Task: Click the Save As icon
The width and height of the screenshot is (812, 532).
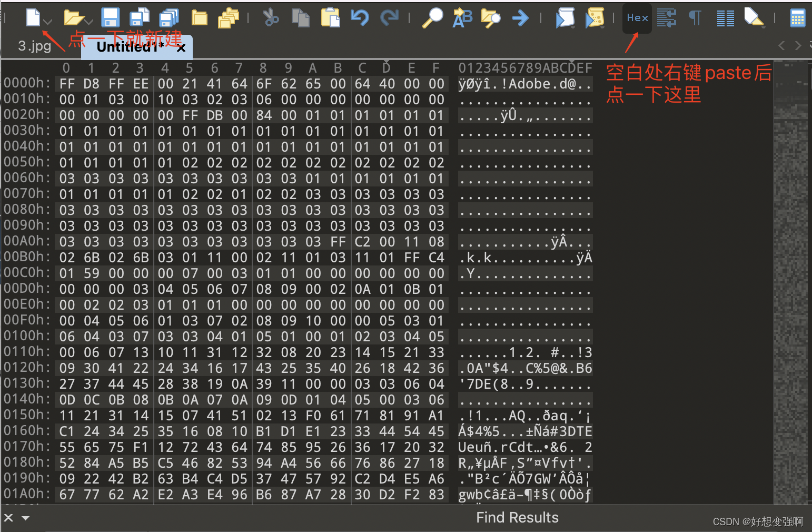Action: pos(140,17)
